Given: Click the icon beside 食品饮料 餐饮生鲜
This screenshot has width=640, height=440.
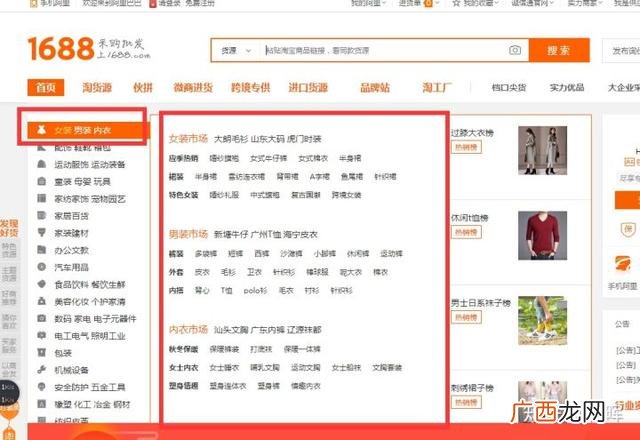Looking at the screenshot, I should coord(41,284).
